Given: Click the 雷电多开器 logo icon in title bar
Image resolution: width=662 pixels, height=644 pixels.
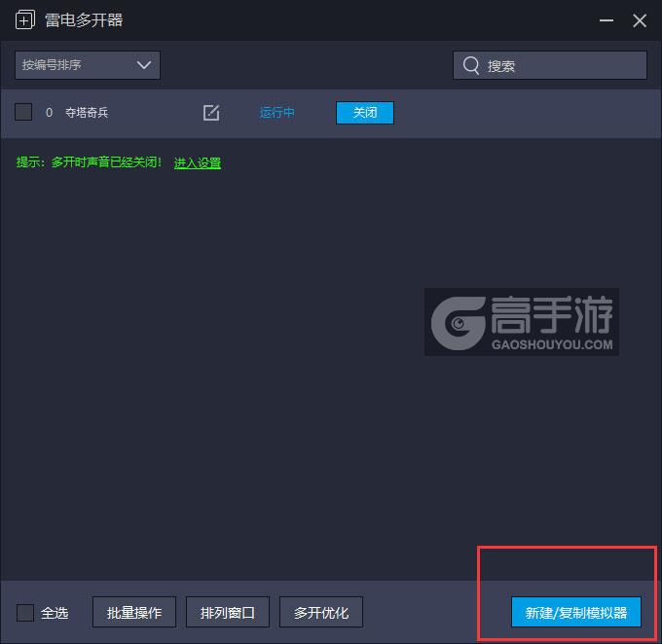Looking at the screenshot, I should [x=25, y=19].
